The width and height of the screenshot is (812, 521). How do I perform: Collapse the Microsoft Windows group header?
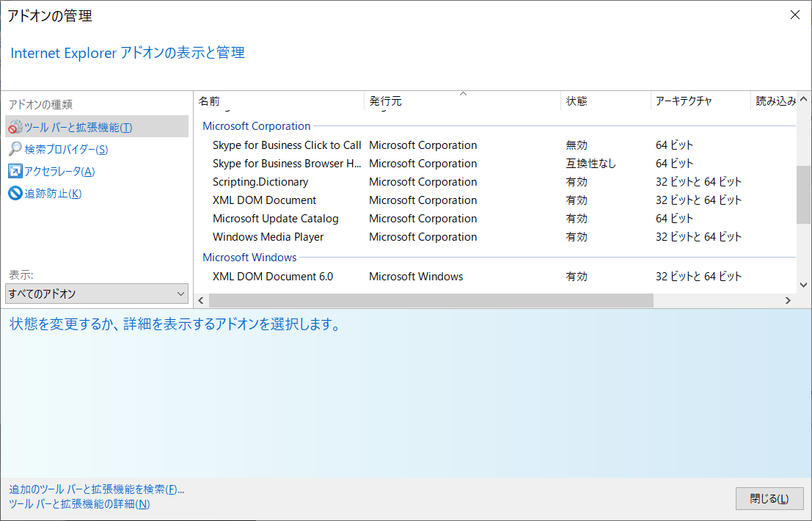[x=249, y=258]
